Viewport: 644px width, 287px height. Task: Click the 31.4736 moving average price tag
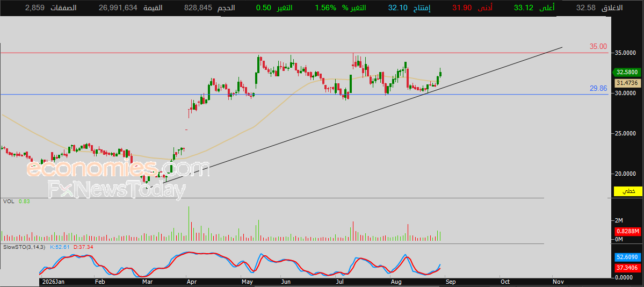click(628, 83)
